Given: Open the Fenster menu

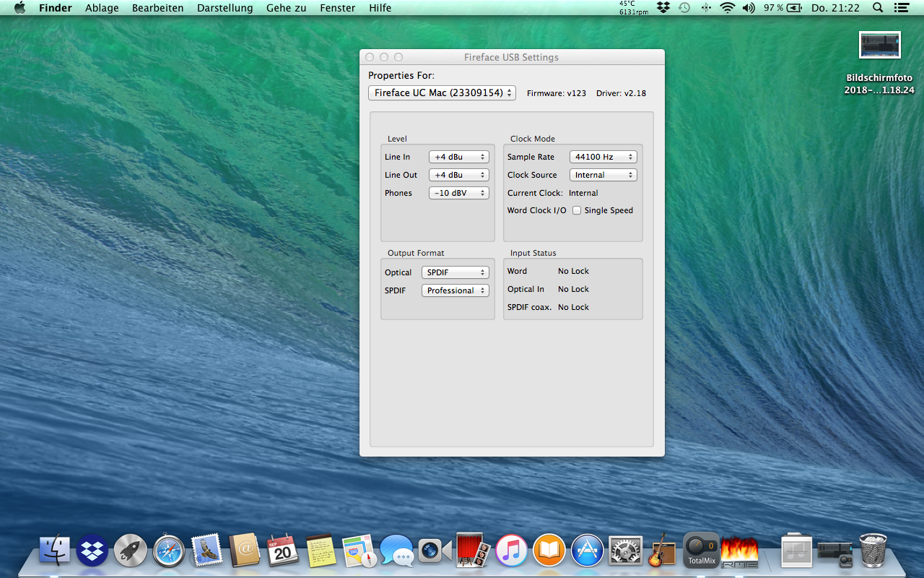Looking at the screenshot, I should 337,8.
